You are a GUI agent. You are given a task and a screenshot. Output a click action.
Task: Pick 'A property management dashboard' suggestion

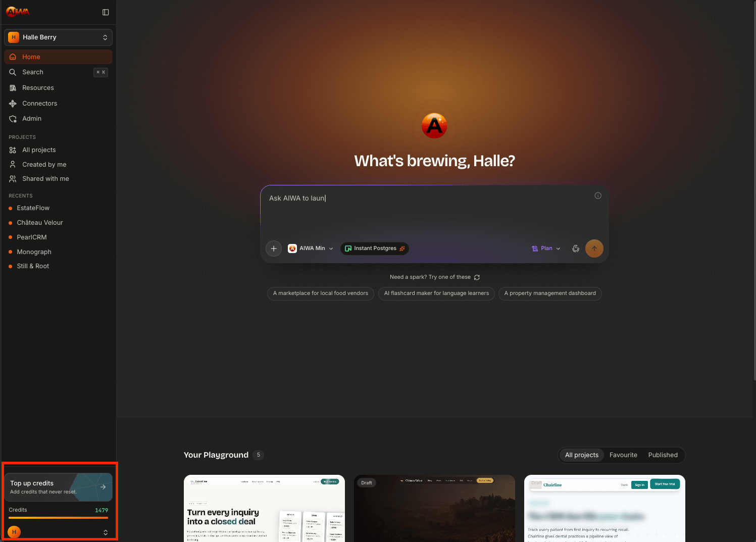tap(550, 293)
